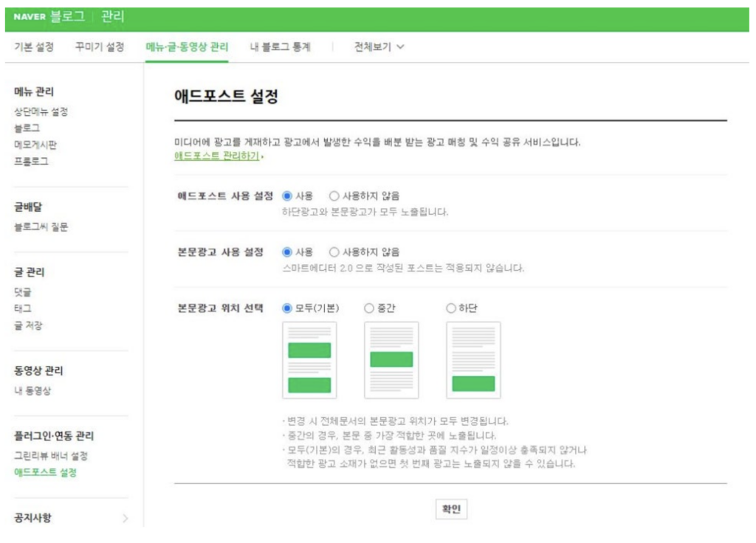Click 글 관리 sidebar heading

29,272
